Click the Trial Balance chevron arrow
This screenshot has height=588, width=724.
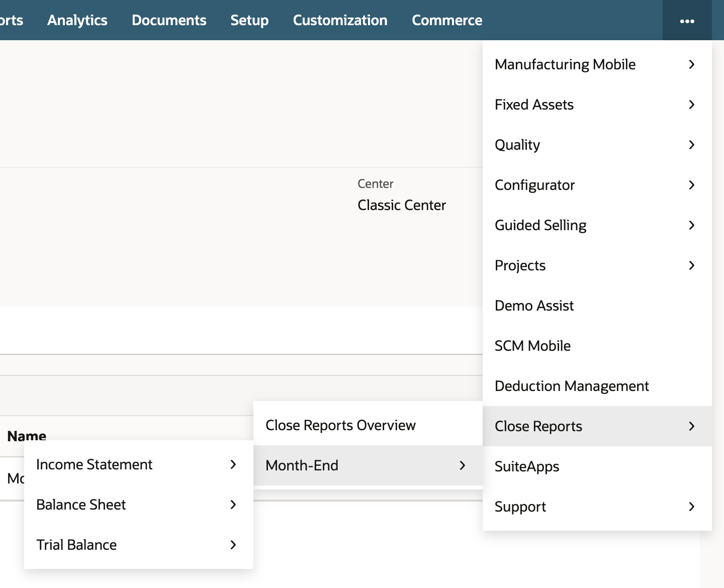(x=233, y=545)
